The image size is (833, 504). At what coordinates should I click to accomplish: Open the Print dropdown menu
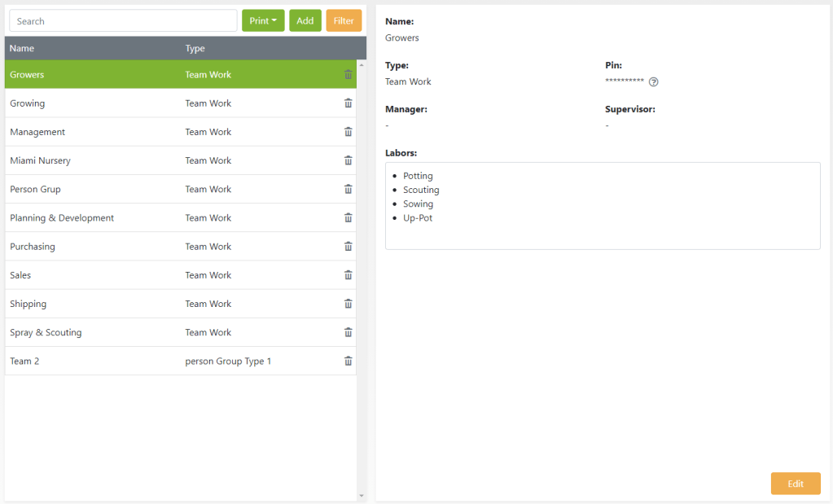tap(263, 21)
